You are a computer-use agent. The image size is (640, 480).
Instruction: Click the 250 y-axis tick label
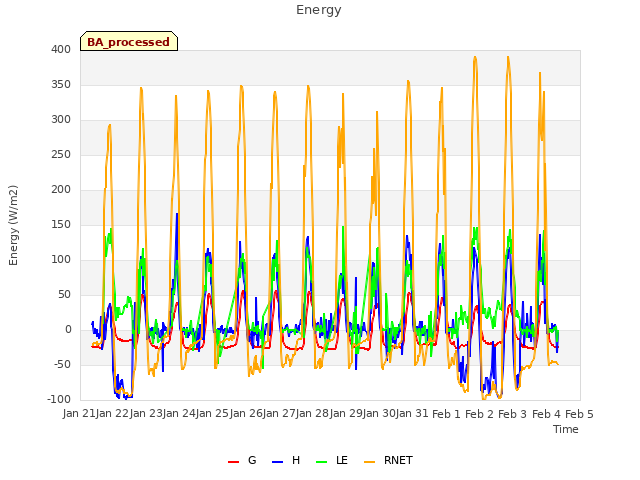click(x=61, y=155)
